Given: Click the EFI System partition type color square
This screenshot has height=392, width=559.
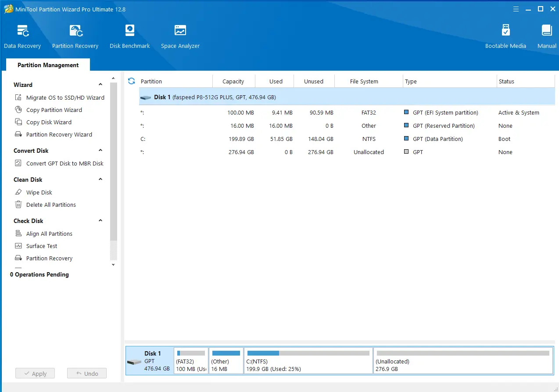Looking at the screenshot, I should (406, 112).
